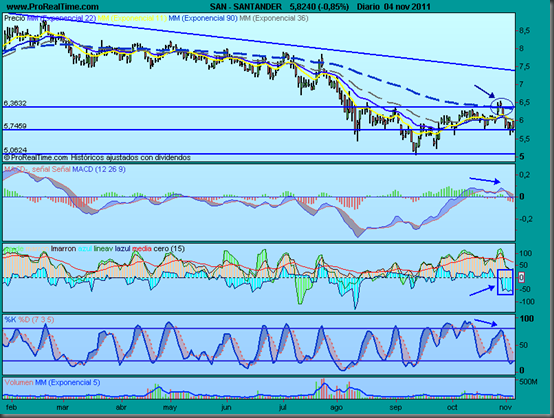The image size is (554, 418).
Task: Click the 5,5 price axis value
Action: 524,139
